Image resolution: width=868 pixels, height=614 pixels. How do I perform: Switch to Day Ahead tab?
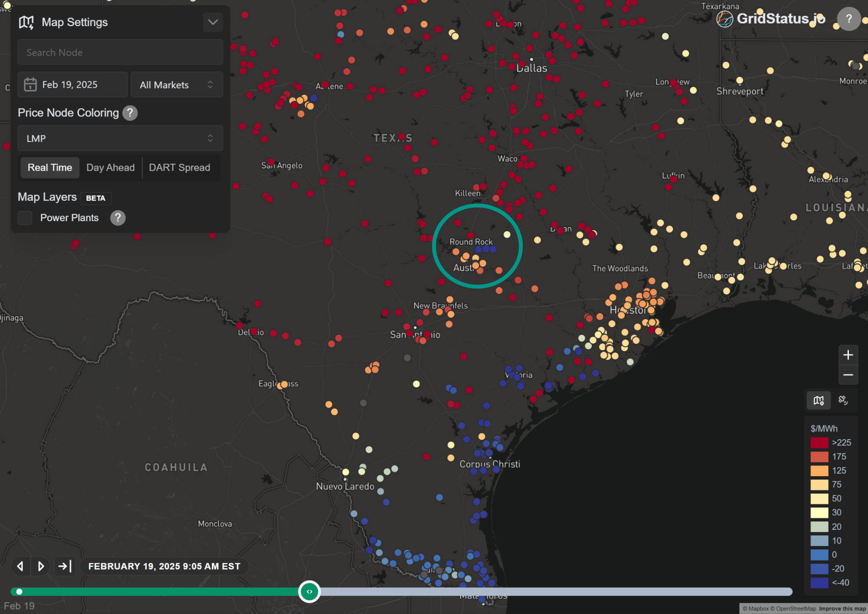(110, 167)
